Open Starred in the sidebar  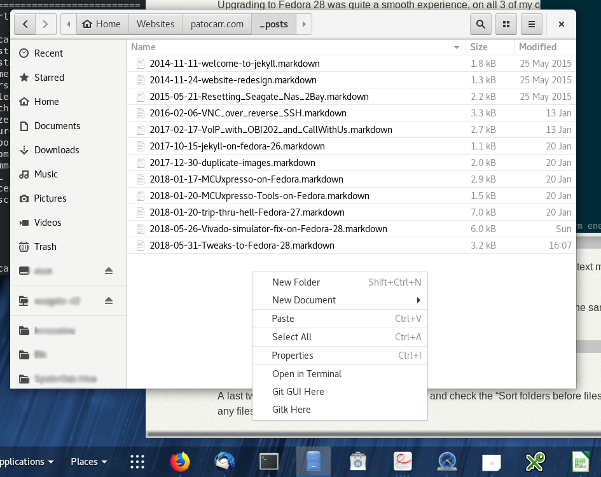(x=68, y=77)
